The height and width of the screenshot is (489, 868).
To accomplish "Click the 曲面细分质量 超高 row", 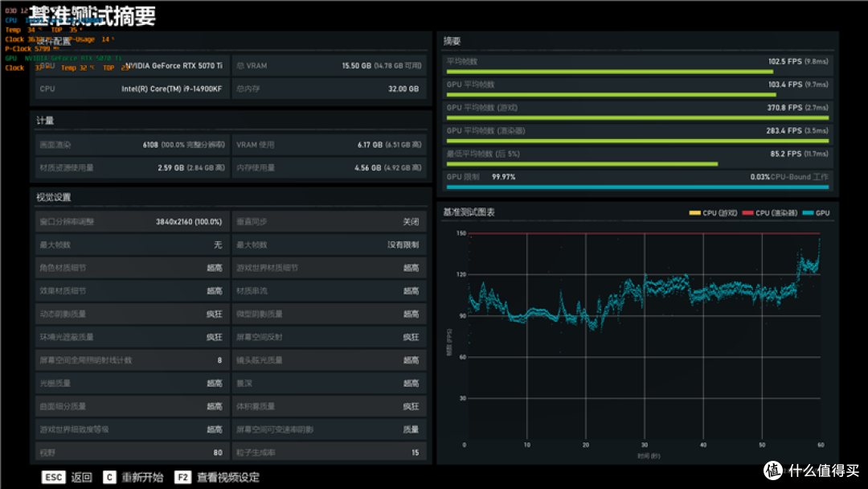I will [132, 406].
